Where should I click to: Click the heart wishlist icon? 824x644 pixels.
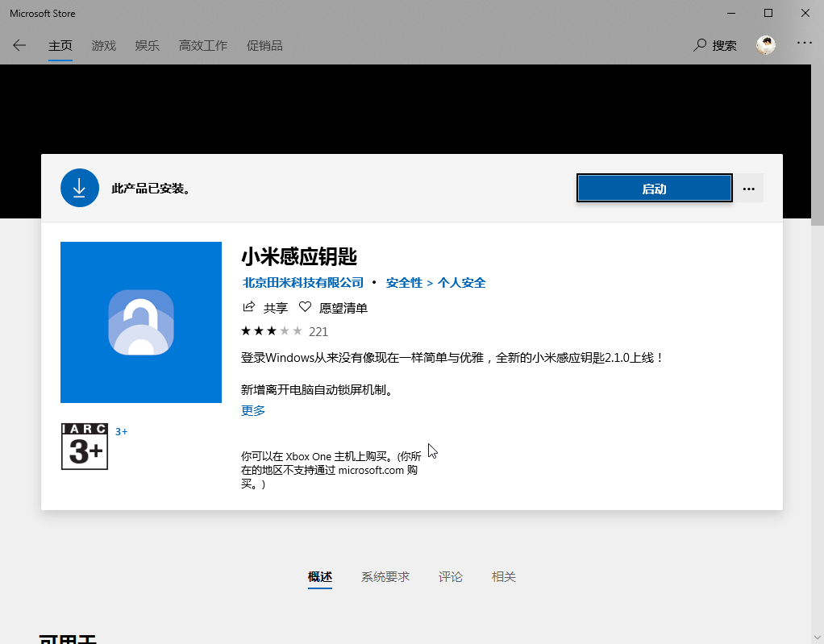[x=306, y=307]
